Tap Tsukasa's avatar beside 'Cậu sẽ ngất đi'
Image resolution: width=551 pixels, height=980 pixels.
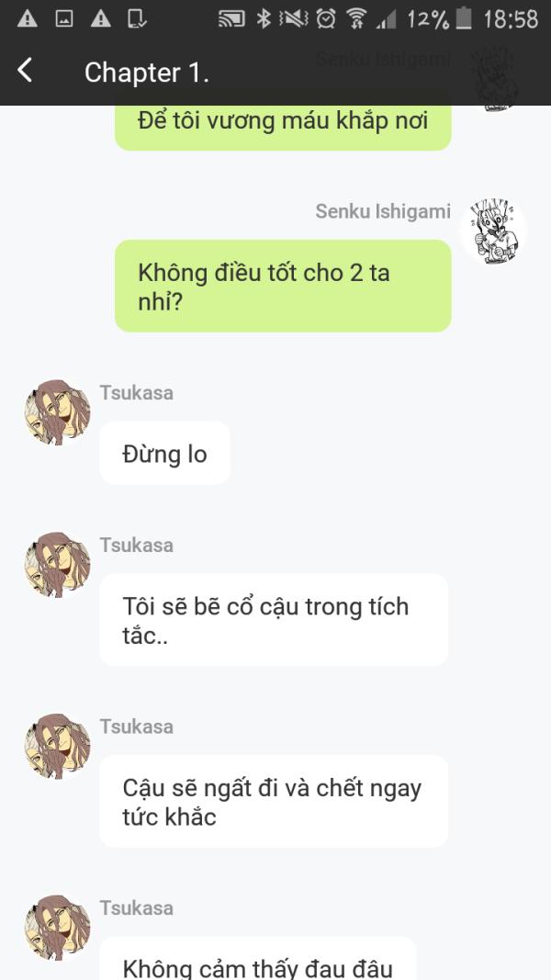click(58, 746)
